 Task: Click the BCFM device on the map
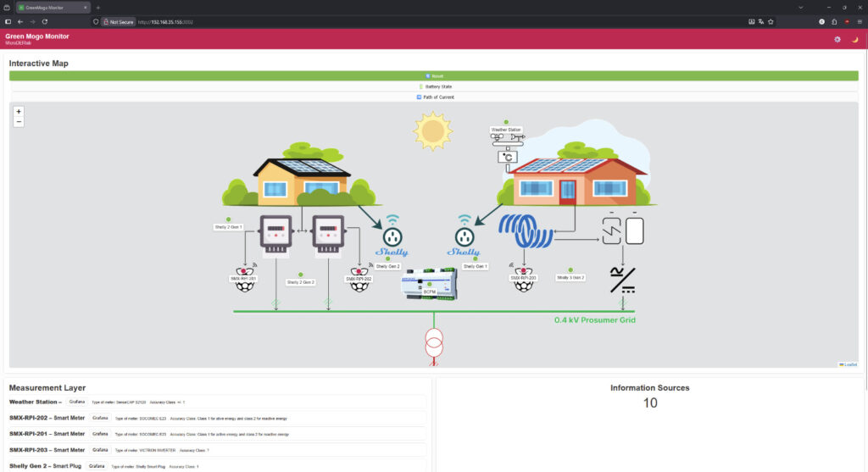[429, 284]
